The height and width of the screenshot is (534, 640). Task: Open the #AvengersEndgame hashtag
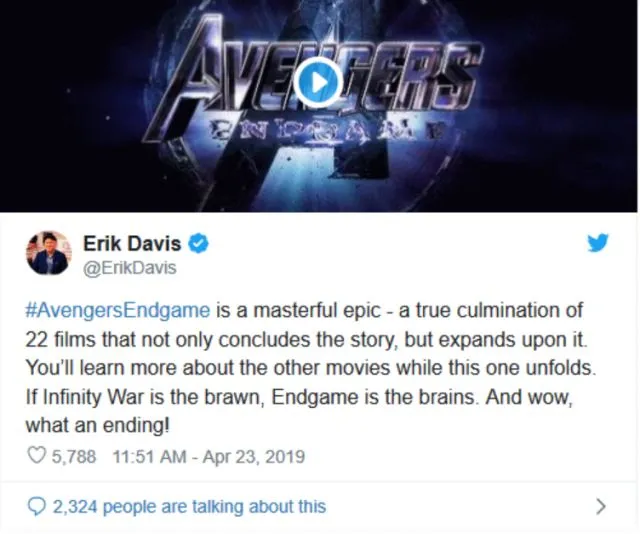(118, 310)
